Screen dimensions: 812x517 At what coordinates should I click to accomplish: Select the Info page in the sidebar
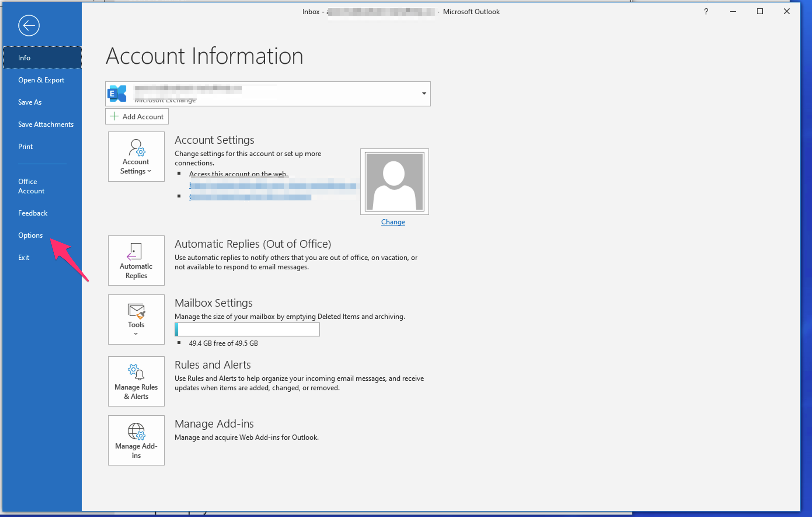[x=24, y=57]
